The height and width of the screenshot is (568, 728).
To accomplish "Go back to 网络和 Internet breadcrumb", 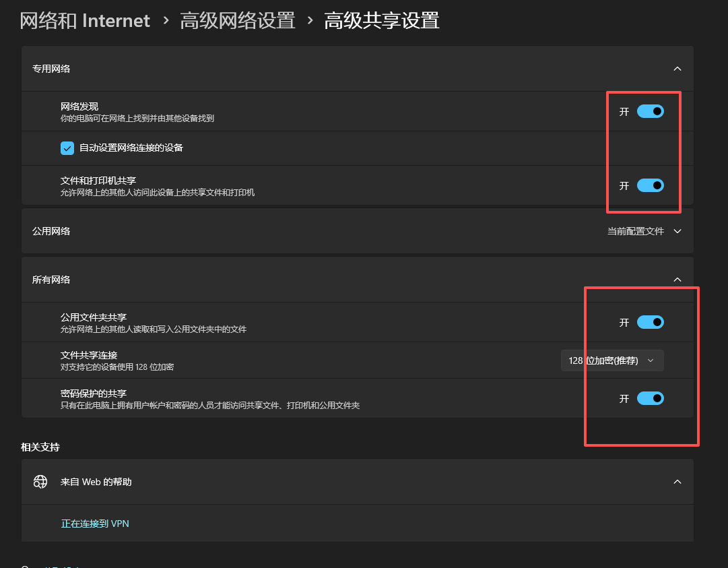I will [x=85, y=21].
